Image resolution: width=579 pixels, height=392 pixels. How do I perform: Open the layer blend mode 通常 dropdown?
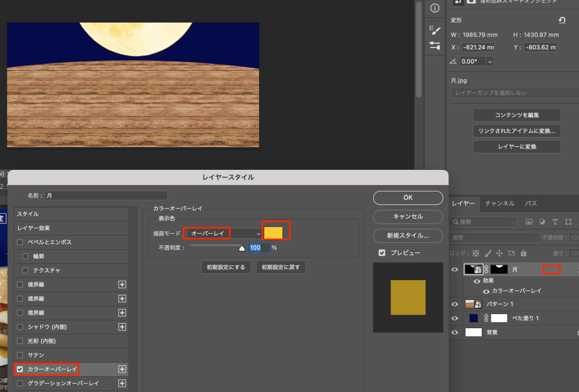[x=483, y=238]
